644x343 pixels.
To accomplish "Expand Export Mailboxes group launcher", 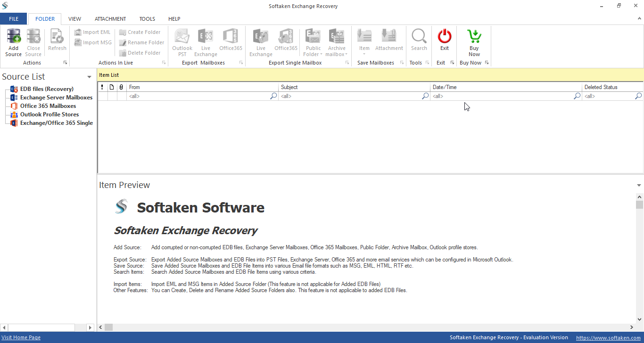I will (x=241, y=63).
